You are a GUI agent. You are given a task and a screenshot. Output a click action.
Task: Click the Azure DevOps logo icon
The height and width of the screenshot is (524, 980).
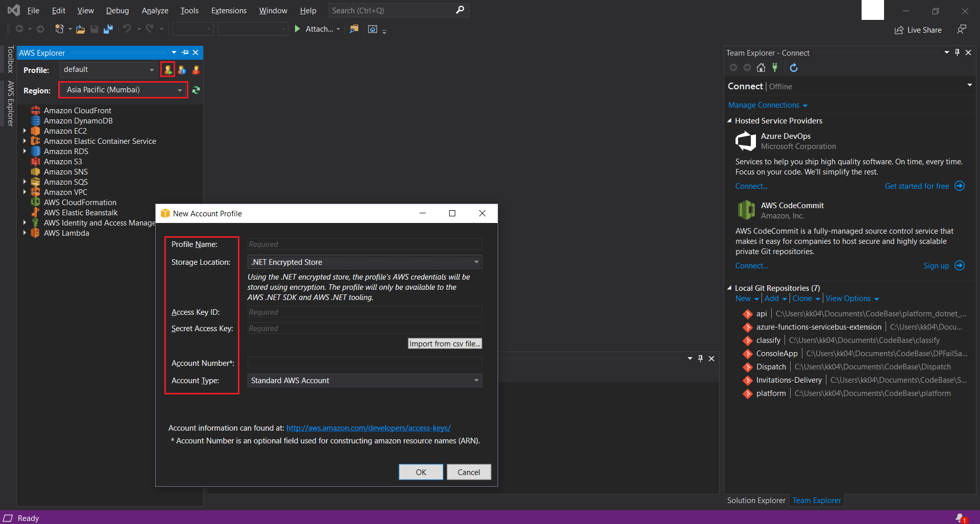pos(746,141)
